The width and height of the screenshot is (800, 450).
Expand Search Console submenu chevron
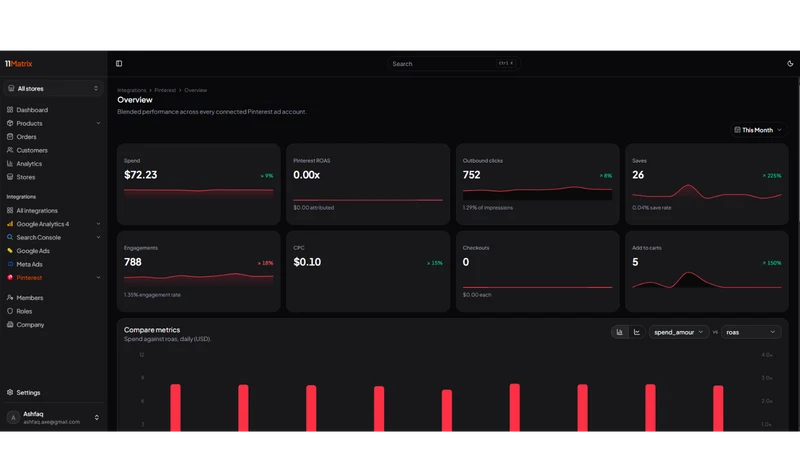click(98, 237)
